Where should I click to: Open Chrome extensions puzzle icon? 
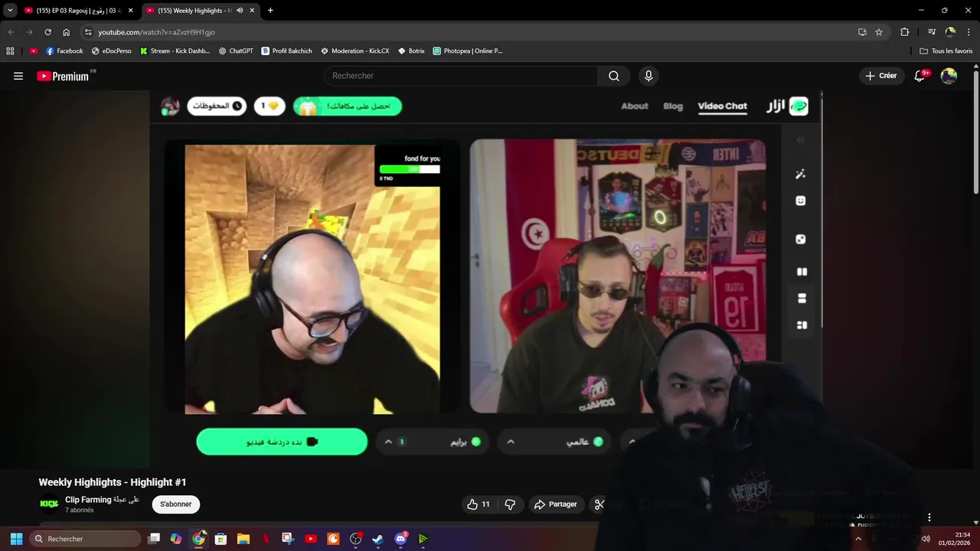click(x=904, y=32)
